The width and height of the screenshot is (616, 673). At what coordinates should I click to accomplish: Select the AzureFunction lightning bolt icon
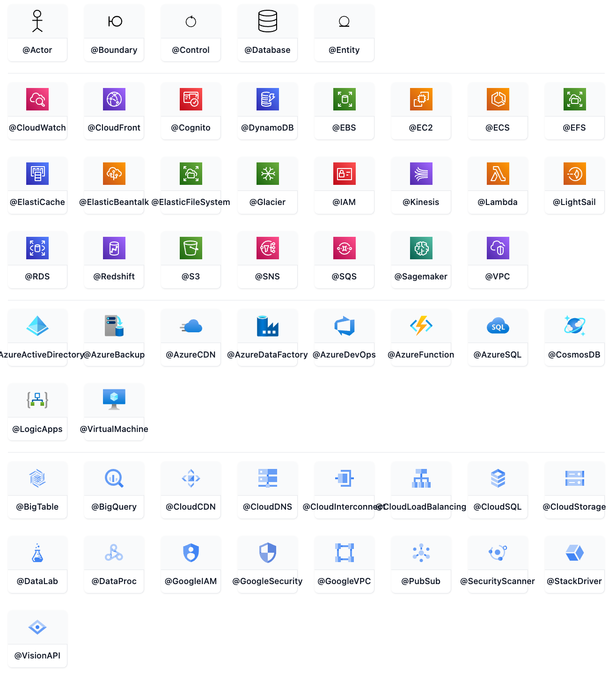[x=421, y=326]
